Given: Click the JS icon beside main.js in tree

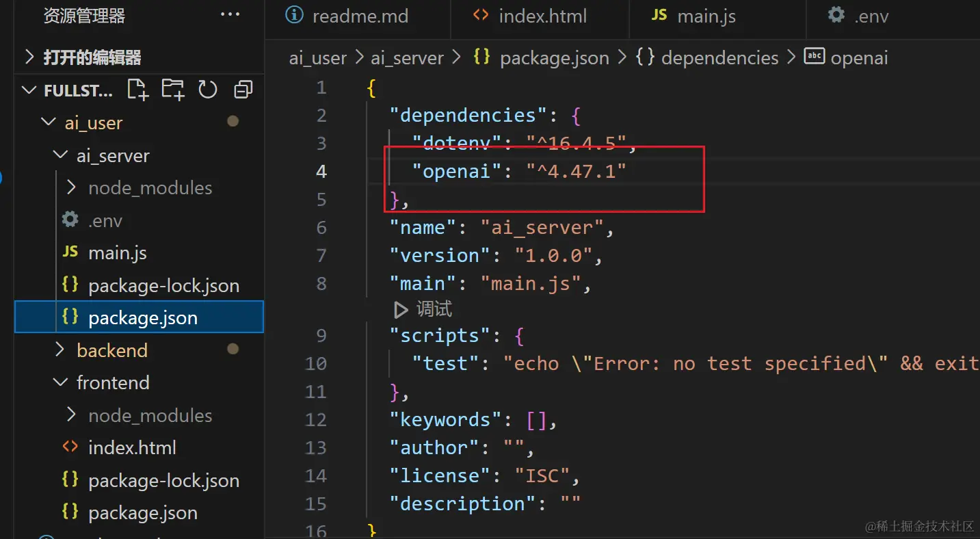Looking at the screenshot, I should pos(70,252).
